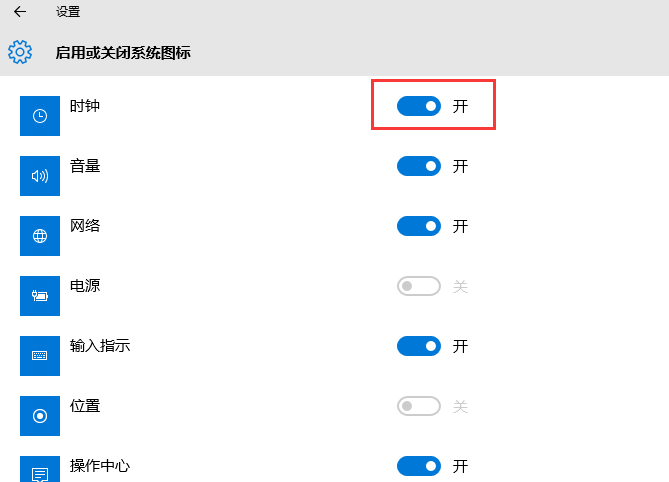
Task: Turn off the action center (操作中心) toggle
Action: click(419, 466)
